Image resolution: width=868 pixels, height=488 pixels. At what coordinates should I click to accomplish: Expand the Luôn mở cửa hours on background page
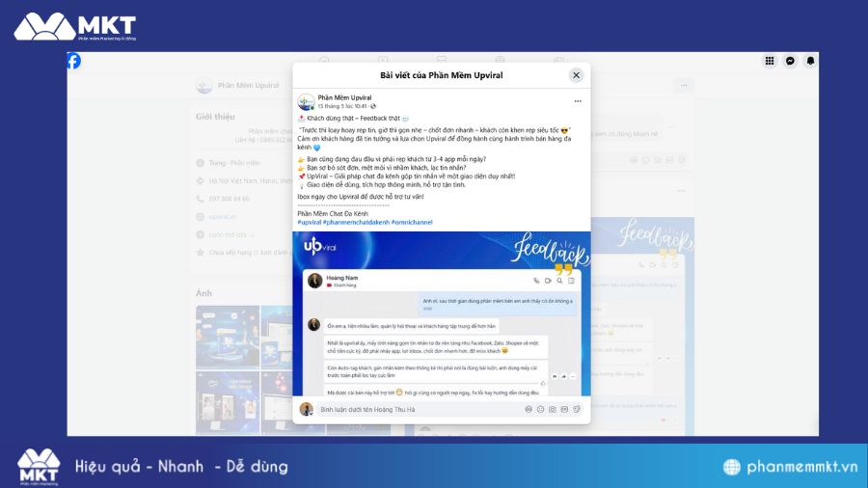253,235
